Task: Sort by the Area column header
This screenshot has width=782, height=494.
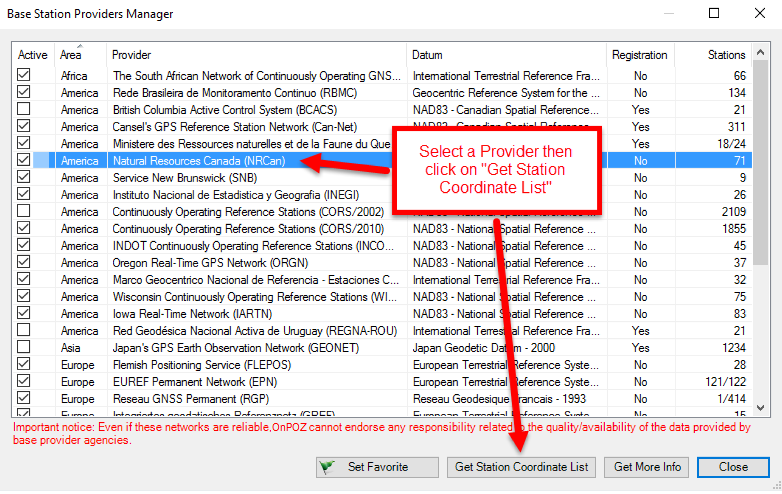Action: coord(80,55)
